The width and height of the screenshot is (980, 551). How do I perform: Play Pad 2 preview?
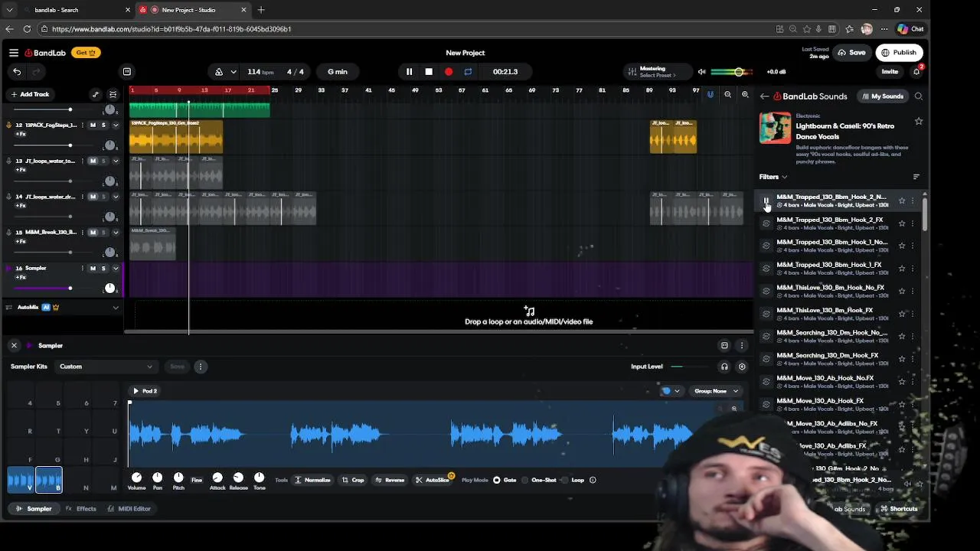(x=136, y=391)
